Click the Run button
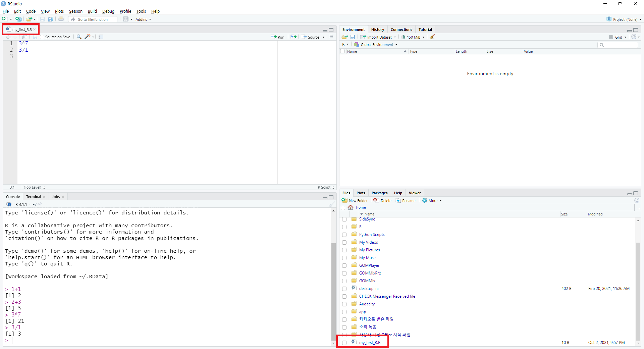Viewport: 644px width, 349px height. tap(278, 37)
